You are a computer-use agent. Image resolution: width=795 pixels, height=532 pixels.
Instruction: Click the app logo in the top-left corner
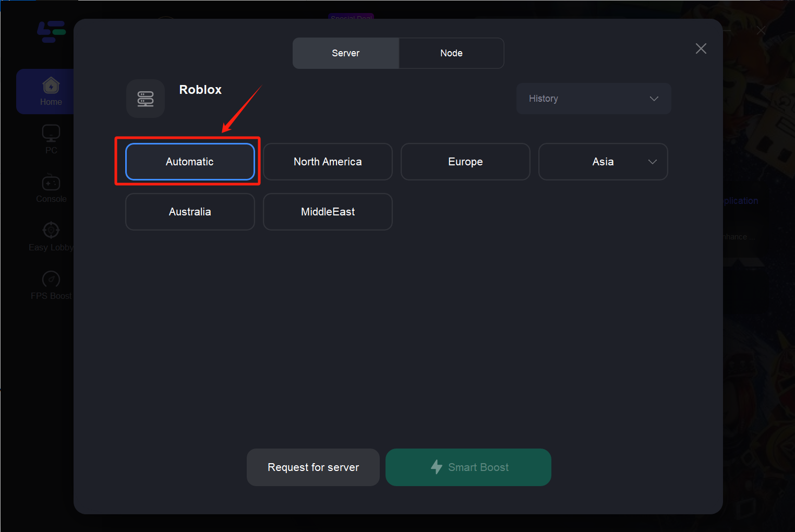point(51,32)
